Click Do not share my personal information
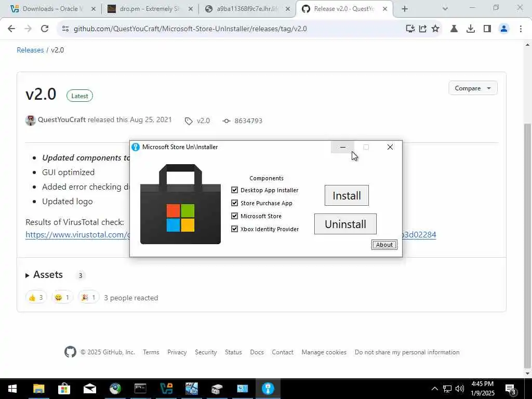This screenshot has height=399, width=532. click(407, 352)
